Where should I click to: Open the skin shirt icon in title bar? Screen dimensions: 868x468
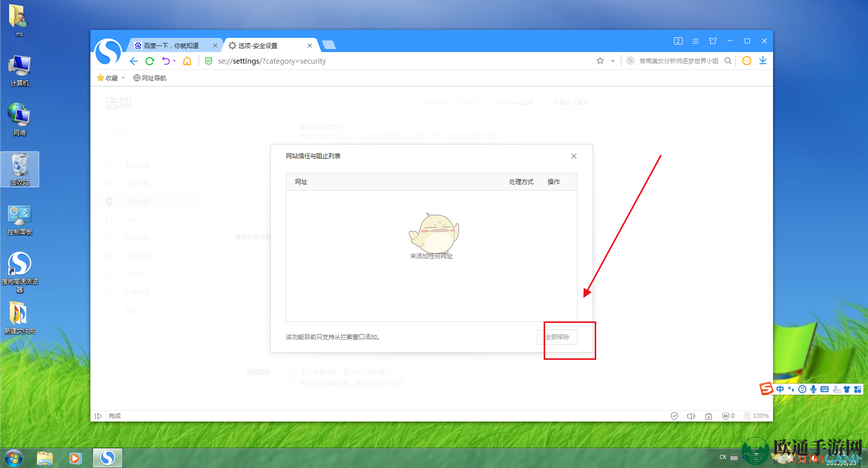[713, 41]
